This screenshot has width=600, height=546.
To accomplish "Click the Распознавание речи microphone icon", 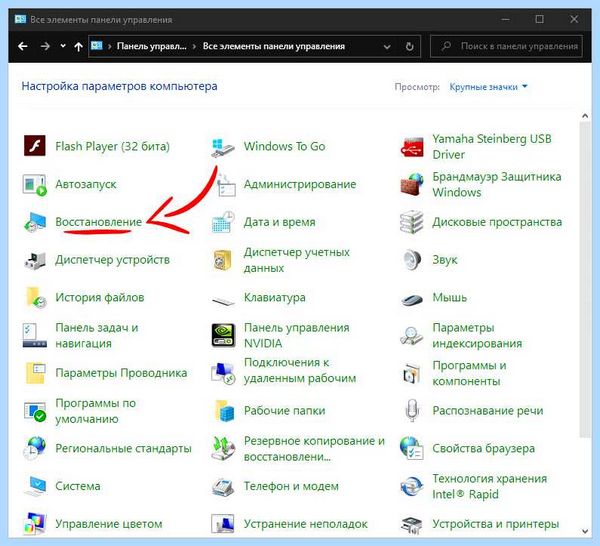I will tap(412, 410).
